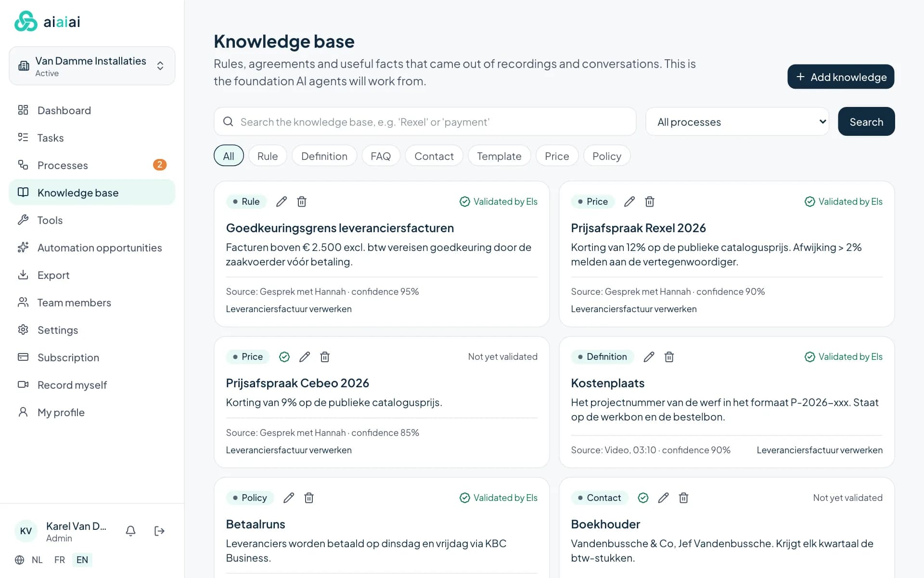924x578 pixels.
Task: Validate the Prijsafspraak Cebeo 2026 entry
Action: 284,356
